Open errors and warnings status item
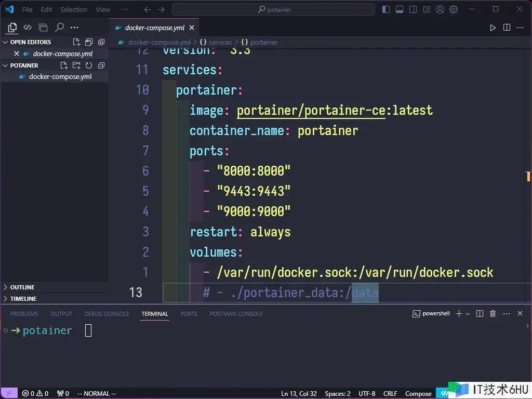 click(35, 394)
